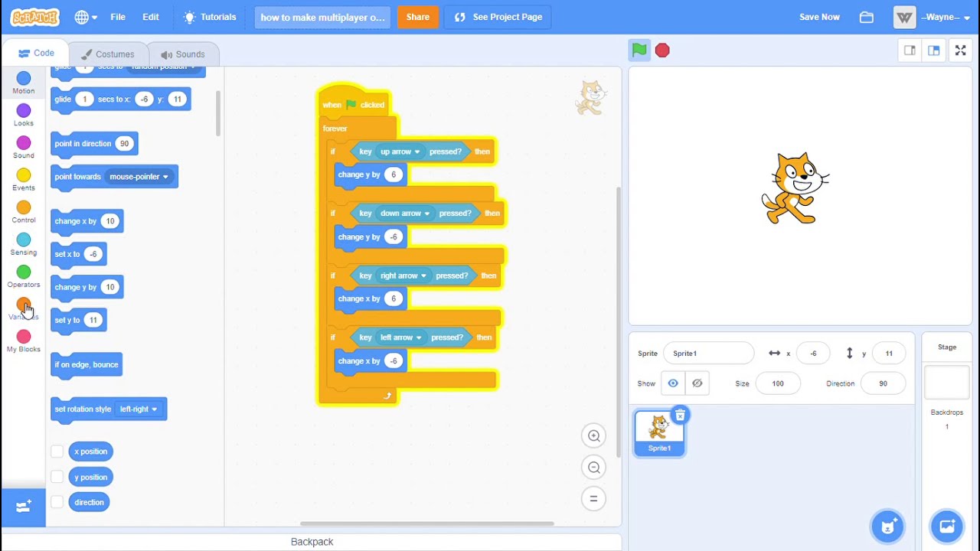The height and width of the screenshot is (551, 980).
Task: Select the Sound block category
Action: point(24,147)
